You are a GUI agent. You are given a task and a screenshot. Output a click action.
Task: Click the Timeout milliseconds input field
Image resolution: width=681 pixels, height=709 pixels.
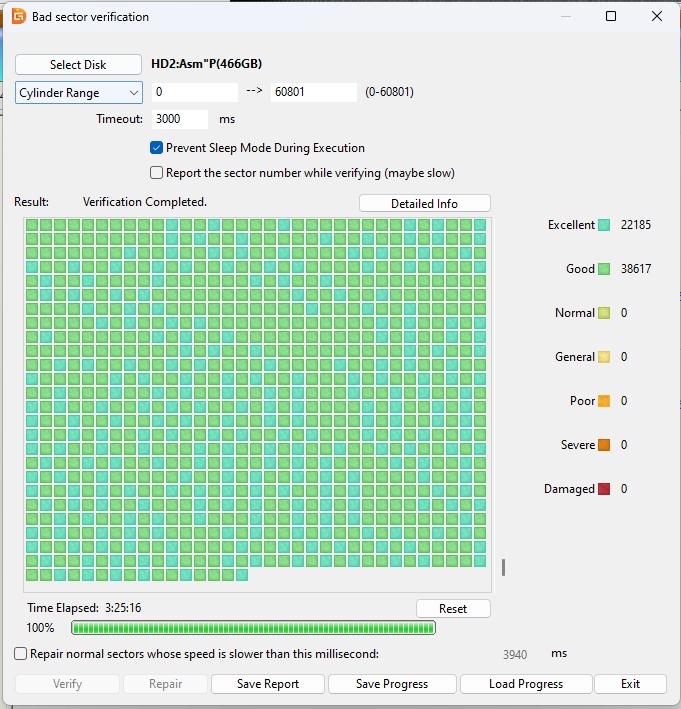point(180,119)
